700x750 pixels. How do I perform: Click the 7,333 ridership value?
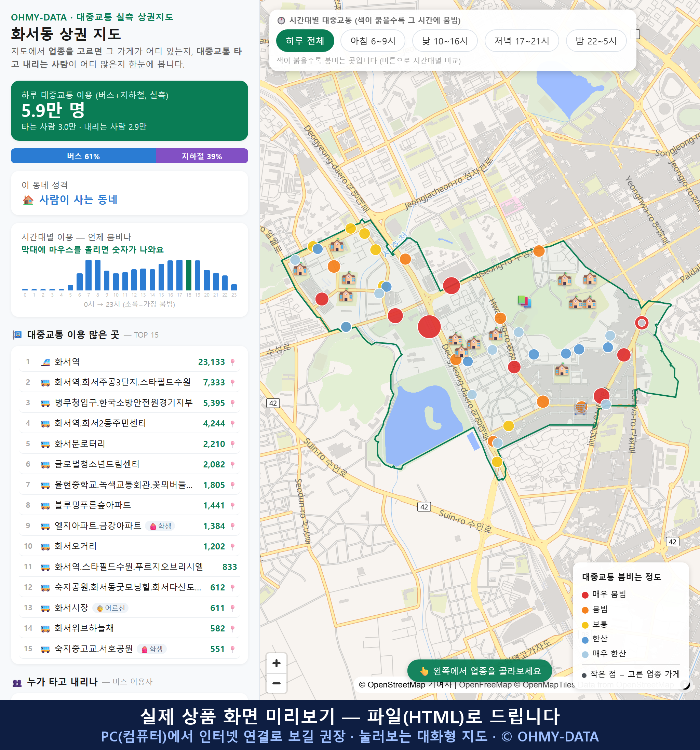(x=214, y=383)
